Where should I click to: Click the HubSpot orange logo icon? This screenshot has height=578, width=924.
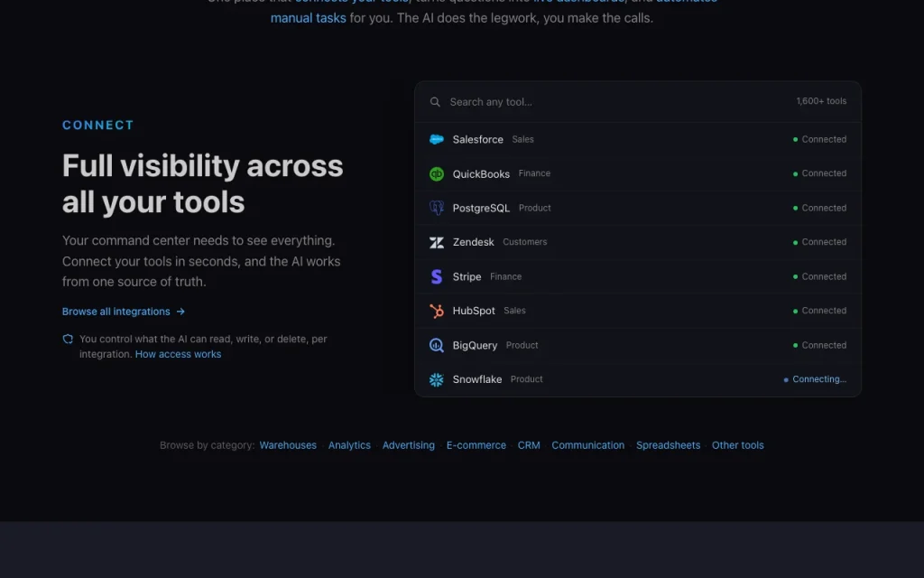[437, 311]
